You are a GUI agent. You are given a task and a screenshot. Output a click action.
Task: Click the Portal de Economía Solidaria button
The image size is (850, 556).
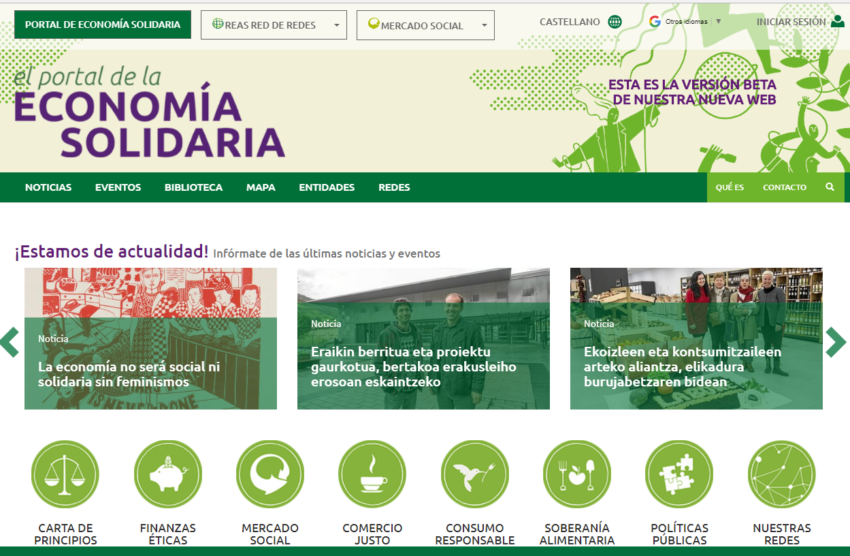pos(102,24)
